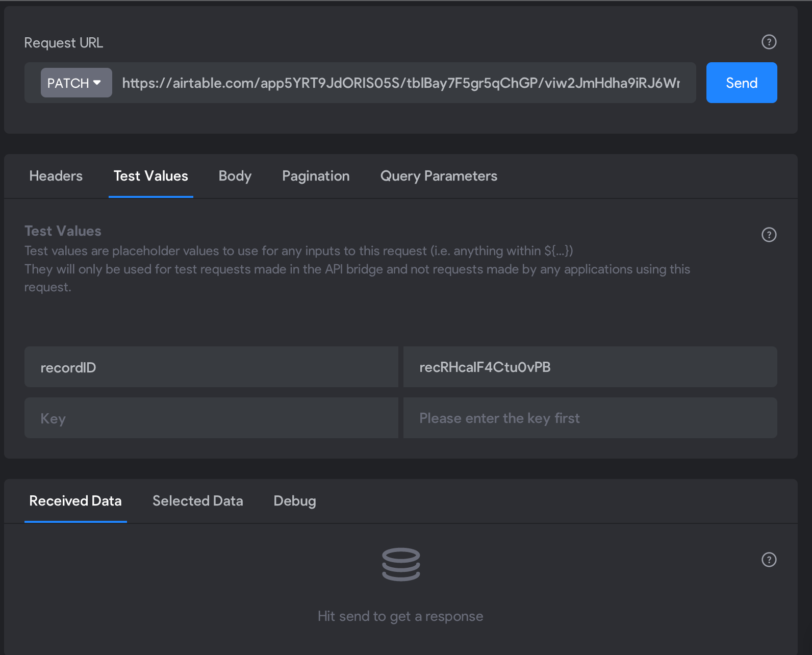
Task: Switch to the Headers tab
Action: (x=56, y=176)
